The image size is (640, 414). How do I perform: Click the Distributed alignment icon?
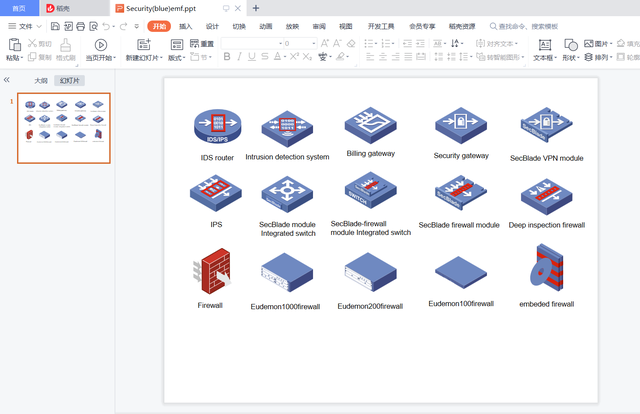(x=421, y=57)
